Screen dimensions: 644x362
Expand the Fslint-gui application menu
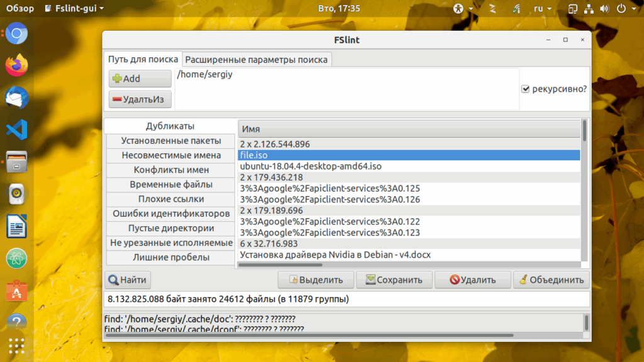click(x=74, y=8)
